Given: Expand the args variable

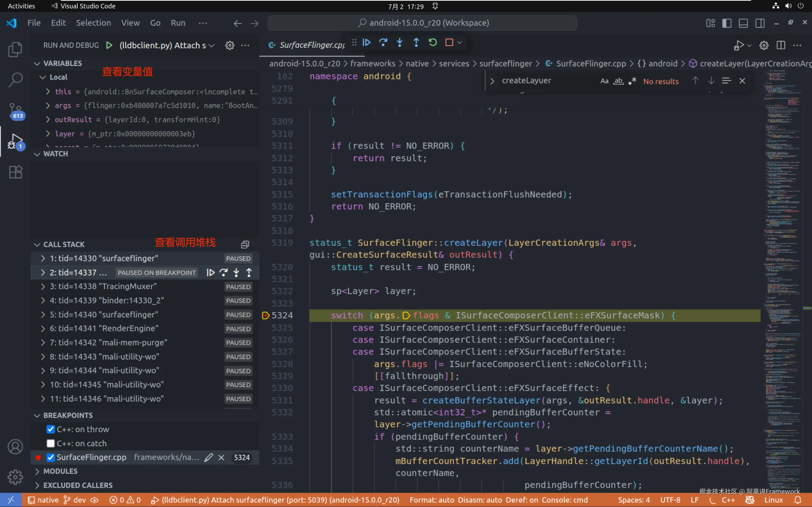Looking at the screenshot, I should (x=48, y=106).
